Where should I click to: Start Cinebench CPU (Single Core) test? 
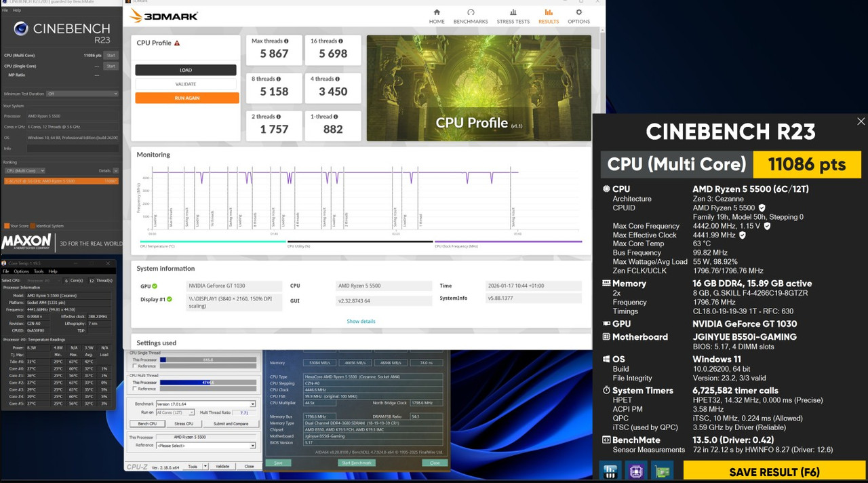(x=111, y=66)
